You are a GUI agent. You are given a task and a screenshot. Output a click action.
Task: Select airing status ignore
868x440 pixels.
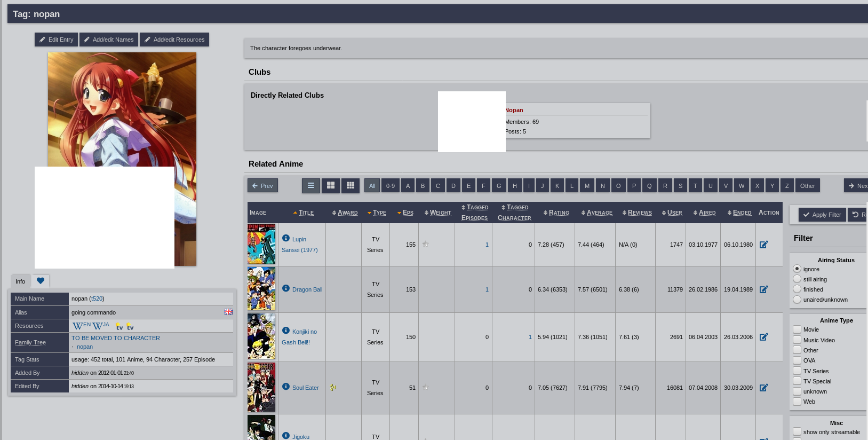797,269
